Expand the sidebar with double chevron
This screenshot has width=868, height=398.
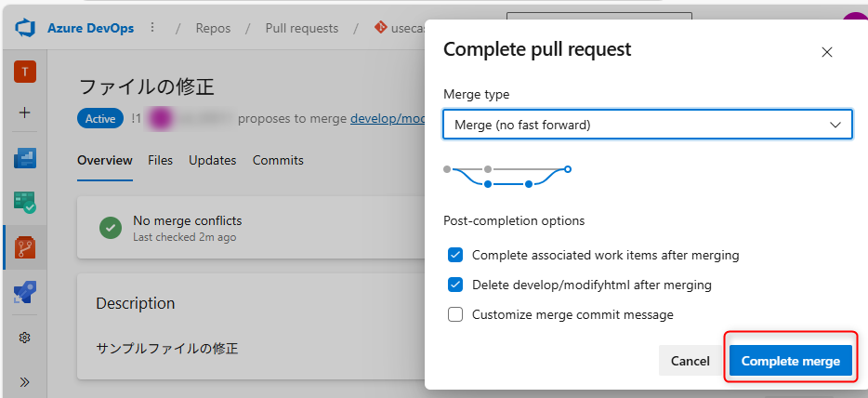click(x=24, y=382)
